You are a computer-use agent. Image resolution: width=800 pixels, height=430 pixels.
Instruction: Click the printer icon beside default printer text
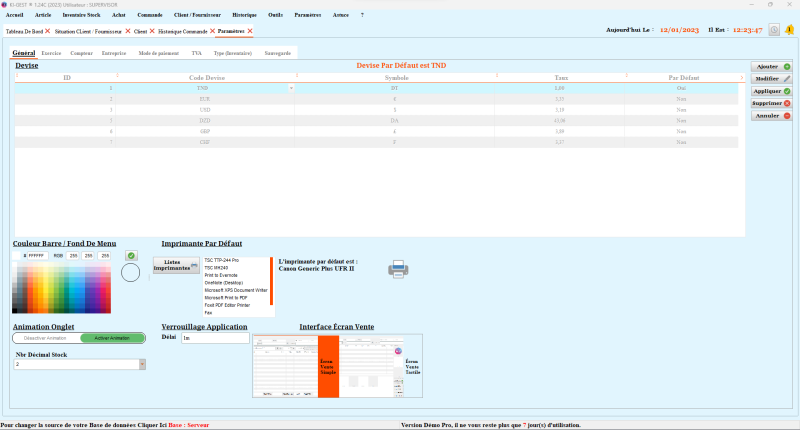pos(398,267)
